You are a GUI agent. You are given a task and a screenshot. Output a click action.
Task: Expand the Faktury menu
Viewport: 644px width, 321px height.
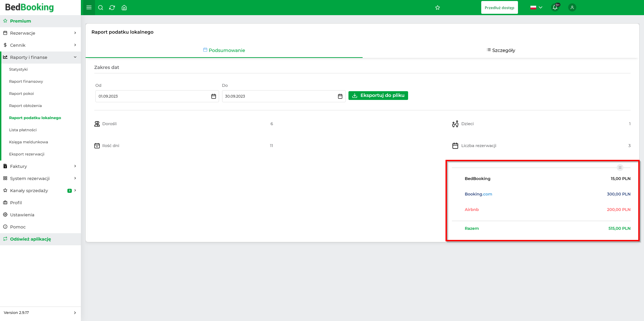click(40, 166)
